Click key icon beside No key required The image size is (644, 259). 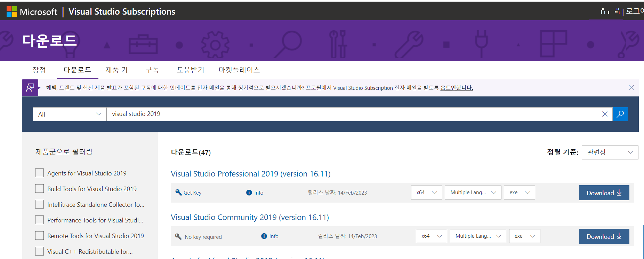click(x=178, y=236)
